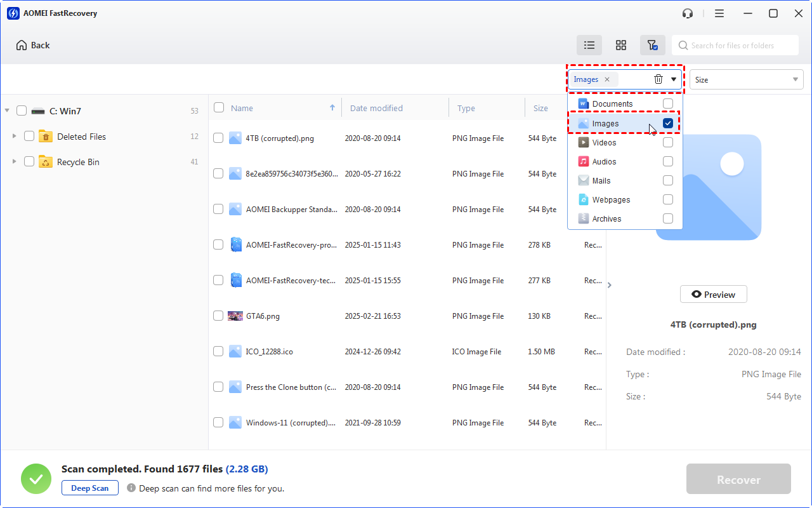Sort by Type column header
Image resolution: width=812 pixels, height=508 pixels.
pyautogui.click(x=466, y=108)
